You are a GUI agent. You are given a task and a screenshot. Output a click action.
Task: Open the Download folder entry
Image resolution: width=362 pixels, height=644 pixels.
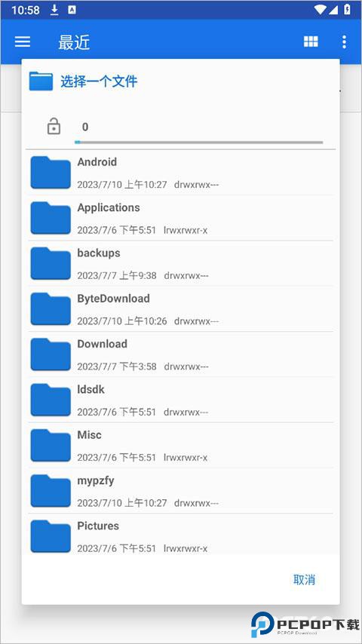click(181, 354)
